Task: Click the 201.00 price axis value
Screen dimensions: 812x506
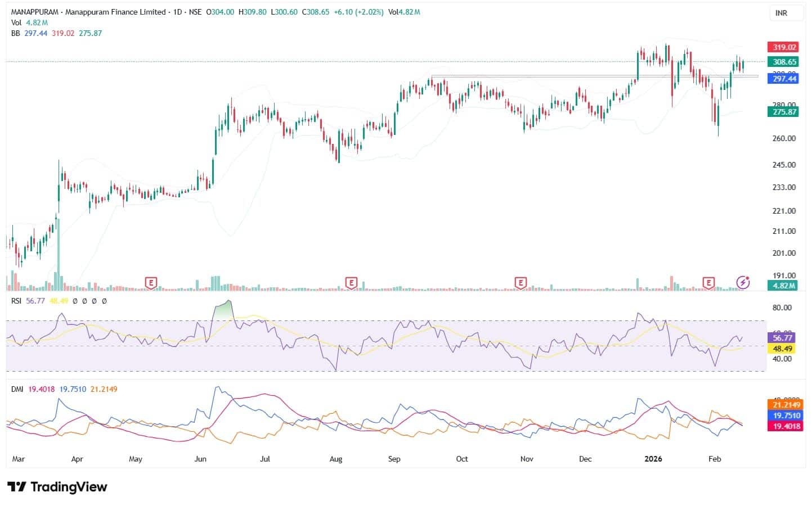Action: (784, 253)
